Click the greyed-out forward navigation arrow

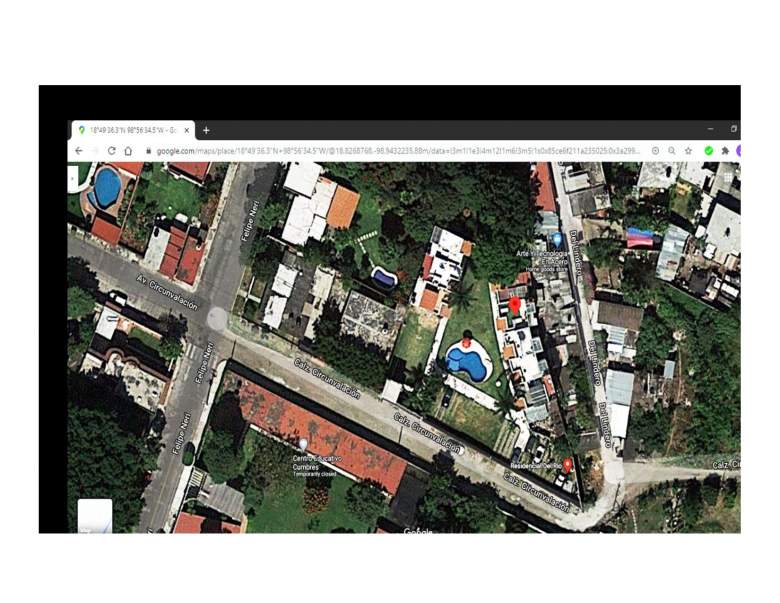pos(96,151)
